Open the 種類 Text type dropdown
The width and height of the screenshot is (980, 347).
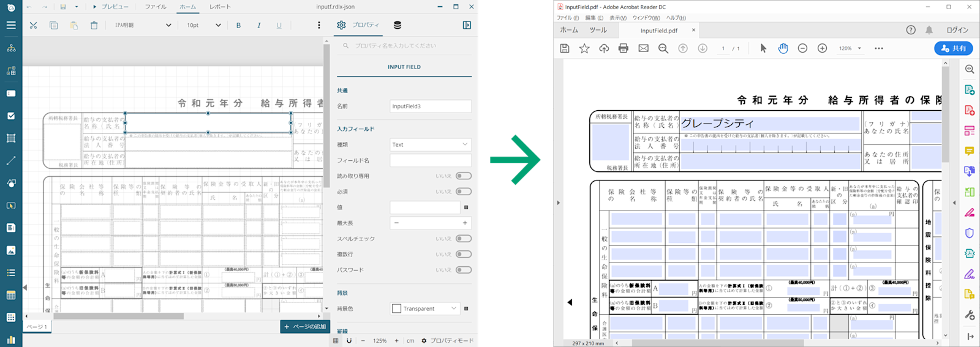point(431,144)
